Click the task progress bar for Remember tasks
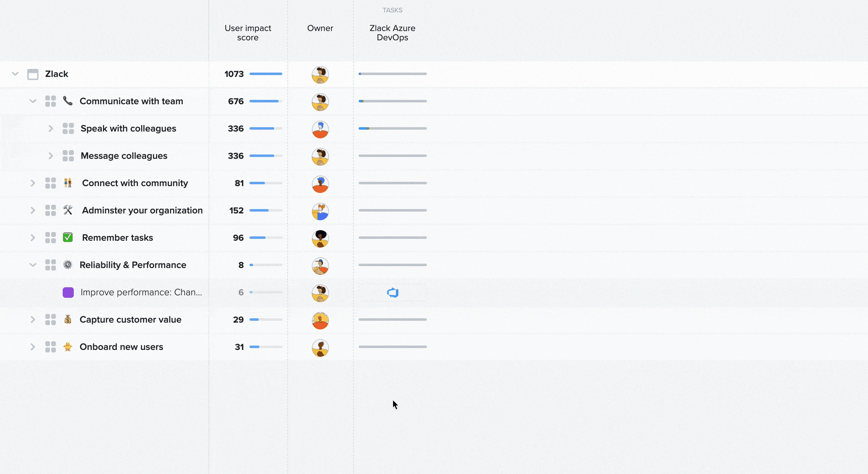This screenshot has width=868, height=474. (392, 238)
